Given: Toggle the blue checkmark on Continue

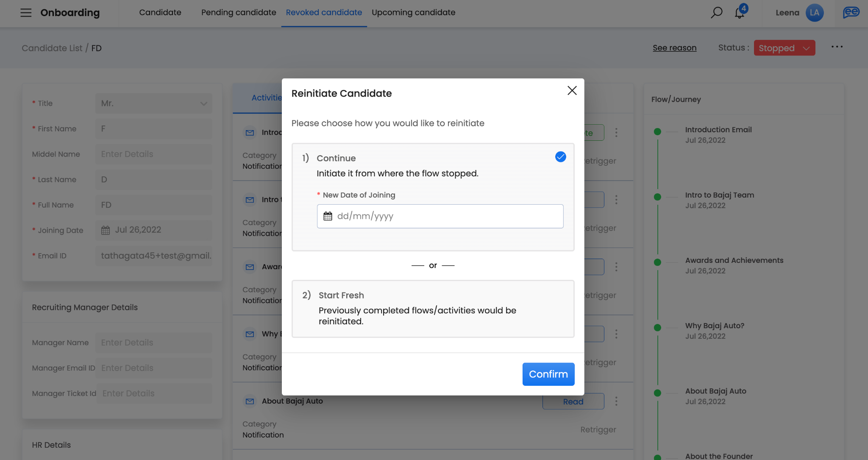Looking at the screenshot, I should pos(560,157).
